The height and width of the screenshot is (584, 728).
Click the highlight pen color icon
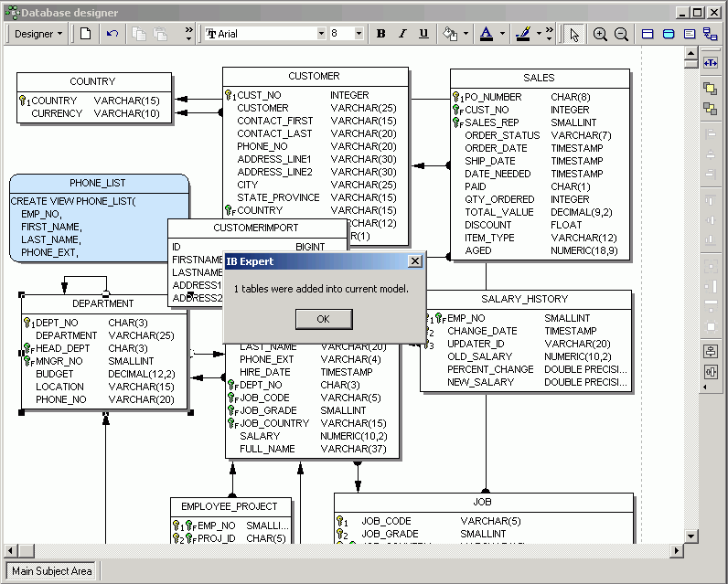[523, 34]
